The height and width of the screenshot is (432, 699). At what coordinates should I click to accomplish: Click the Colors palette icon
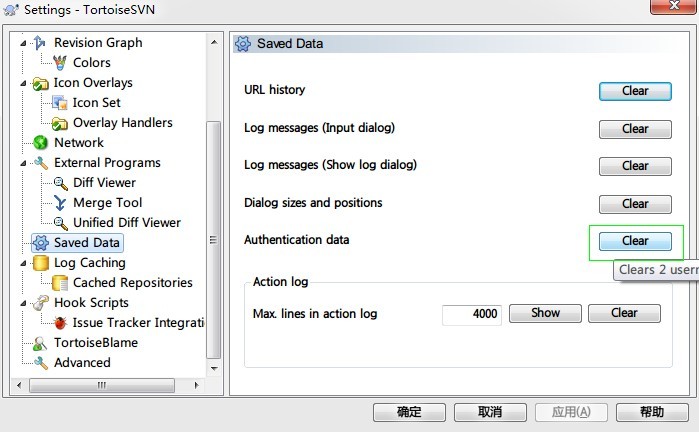(60, 63)
